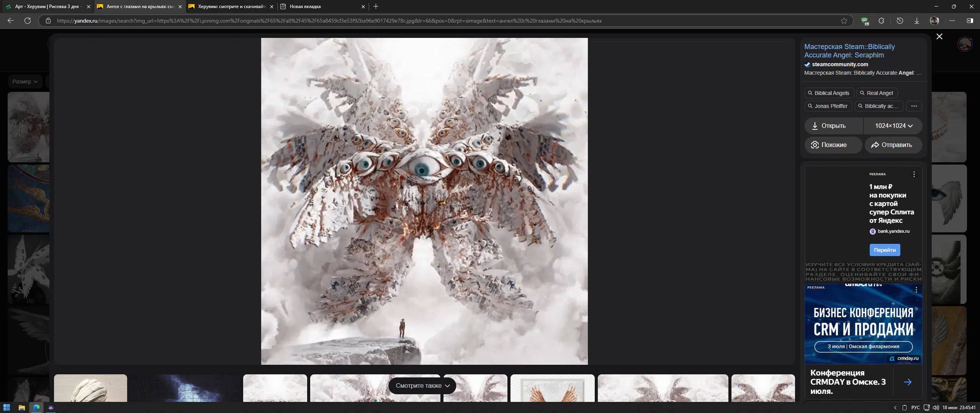
Task: Open browser history clock icon
Action: pos(900,21)
